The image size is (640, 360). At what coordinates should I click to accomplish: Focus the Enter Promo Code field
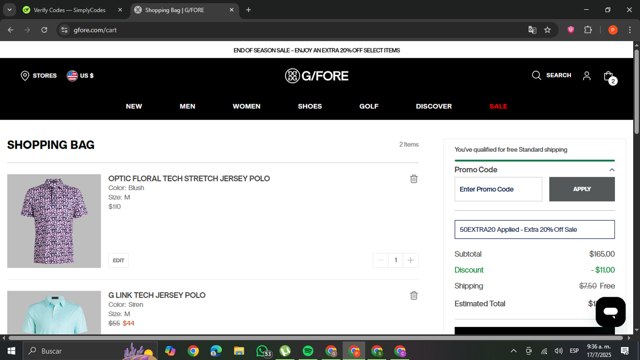(498, 189)
